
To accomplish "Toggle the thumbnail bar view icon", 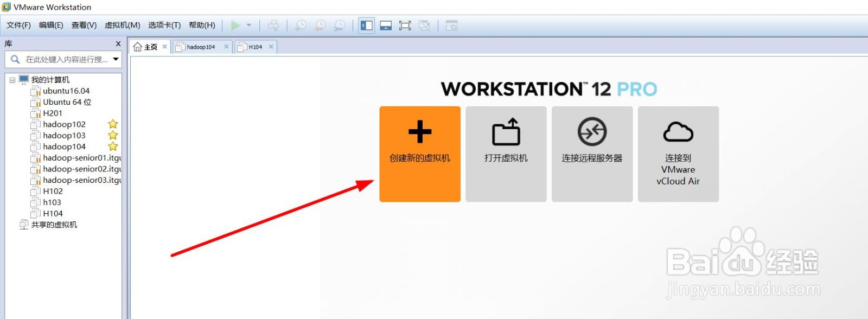I will click(386, 25).
